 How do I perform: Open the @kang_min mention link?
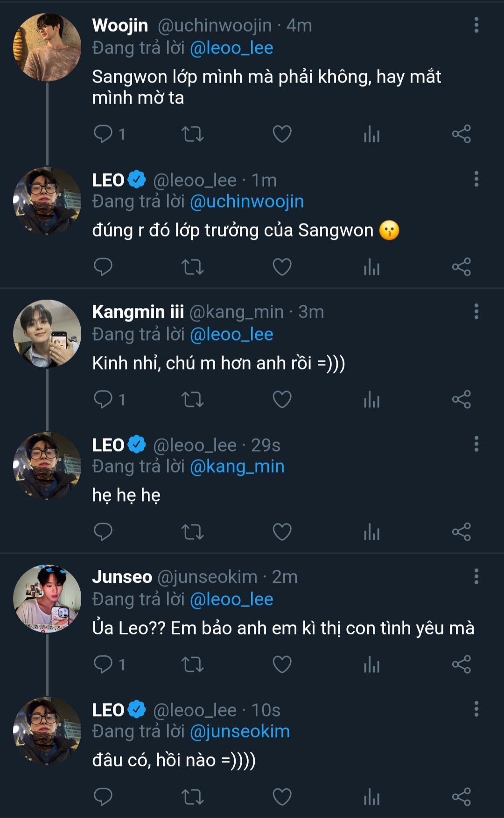(237, 466)
